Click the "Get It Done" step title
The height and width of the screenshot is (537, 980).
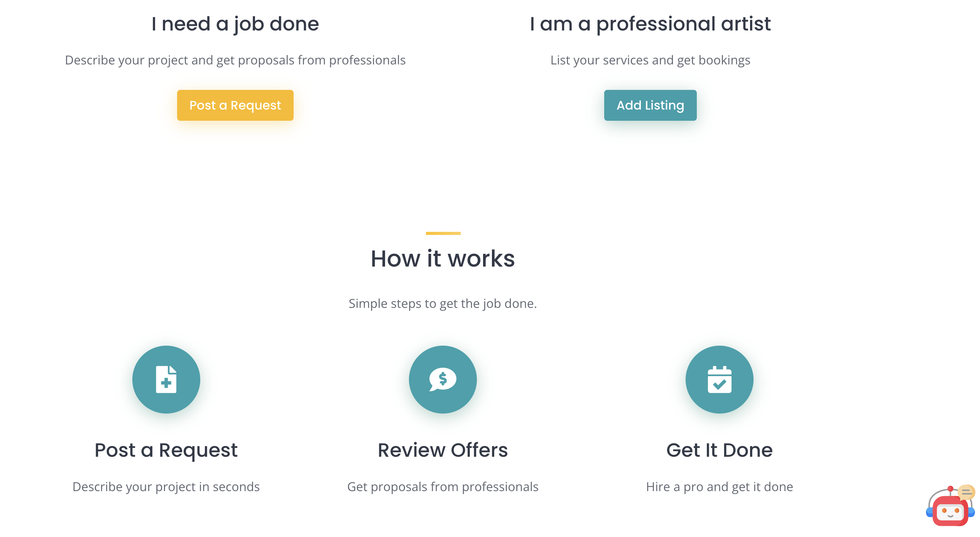720,450
